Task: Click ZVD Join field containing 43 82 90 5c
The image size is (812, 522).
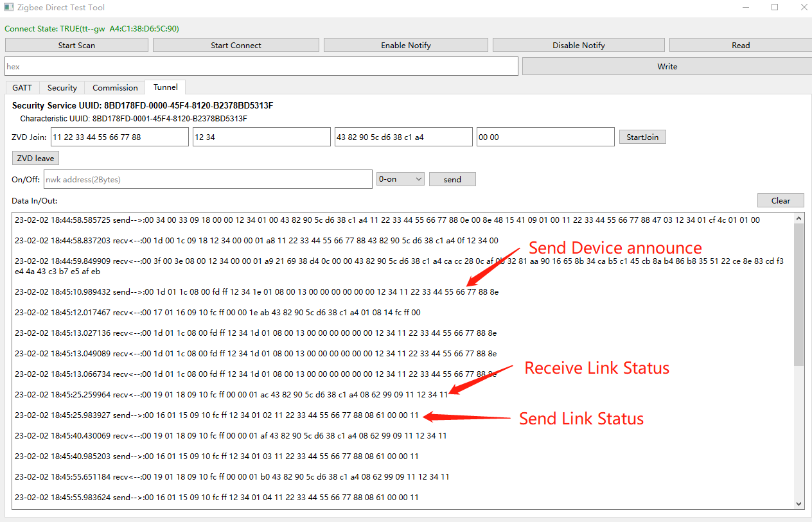Action: (x=403, y=137)
